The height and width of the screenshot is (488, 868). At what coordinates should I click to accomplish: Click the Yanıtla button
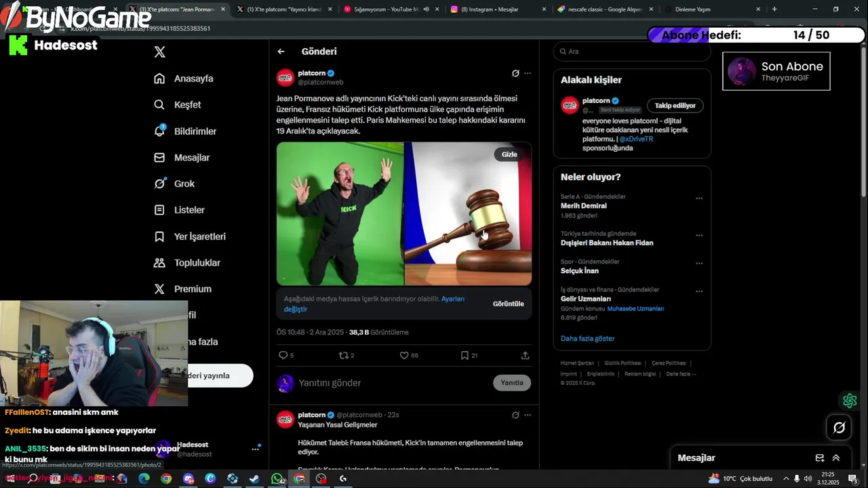pyautogui.click(x=512, y=383)
